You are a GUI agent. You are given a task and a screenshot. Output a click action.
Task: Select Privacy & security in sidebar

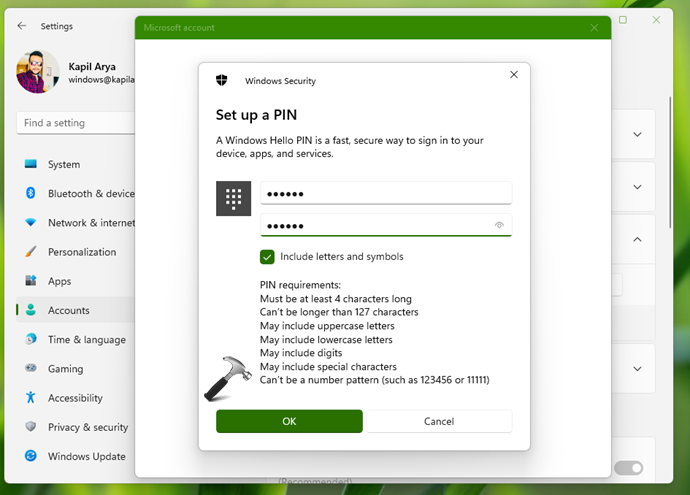[88, 427]
